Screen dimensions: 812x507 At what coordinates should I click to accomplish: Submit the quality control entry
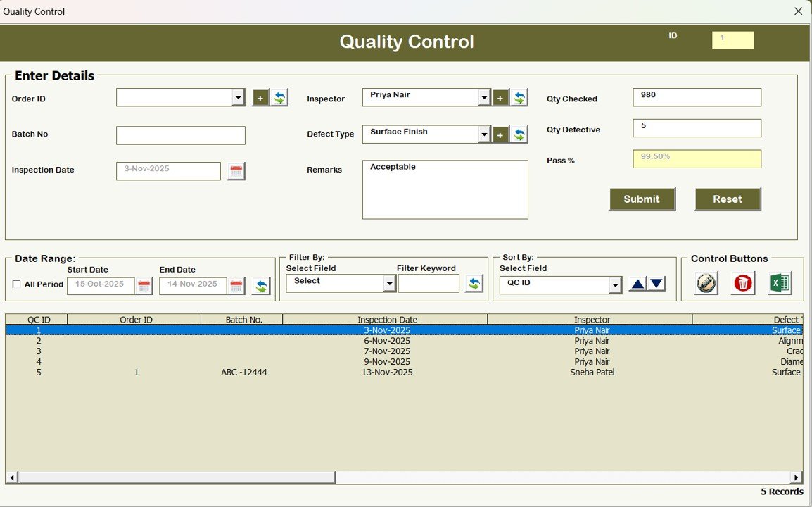pos(641,199)
